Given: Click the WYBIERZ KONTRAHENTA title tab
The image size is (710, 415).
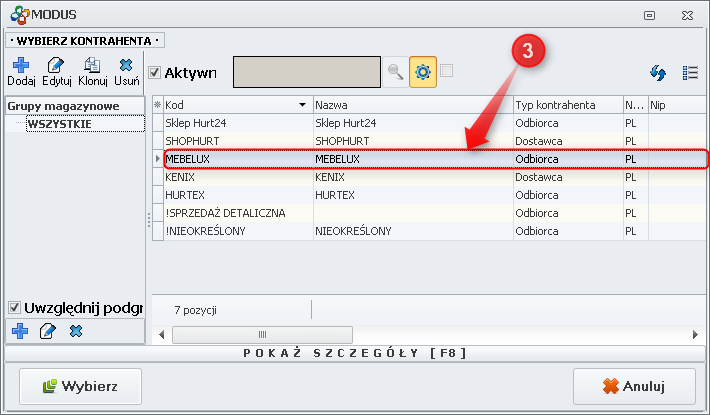Looking at the screenshot, I should 85,41.
